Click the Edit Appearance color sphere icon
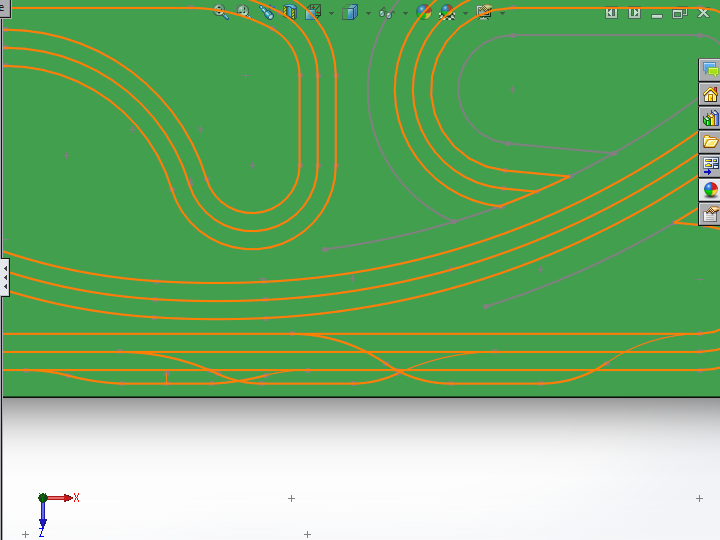Viewport: 720px width, 540px height. point(424,12)
